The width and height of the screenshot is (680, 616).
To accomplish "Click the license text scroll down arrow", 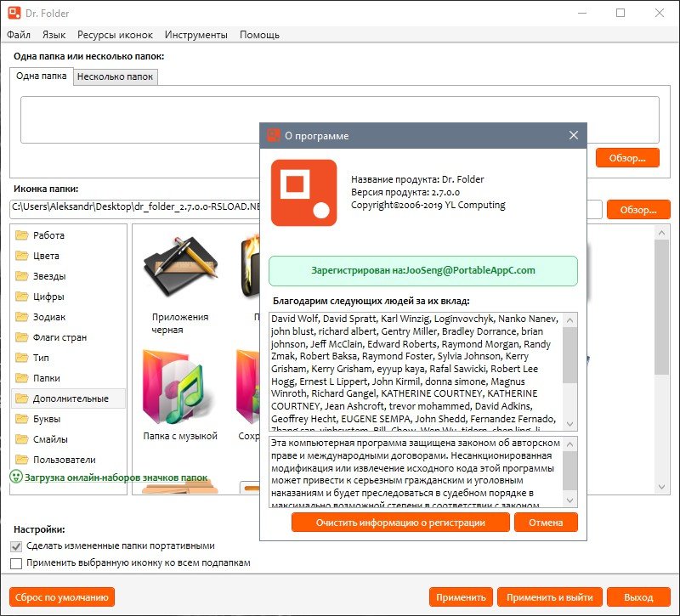I will coord(569,500).
